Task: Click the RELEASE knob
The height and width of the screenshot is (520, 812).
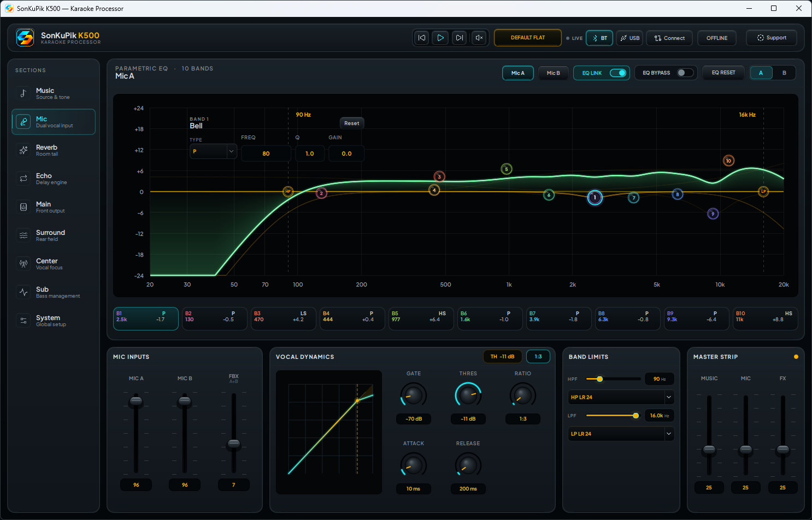Action: click(x=468, y=465)
